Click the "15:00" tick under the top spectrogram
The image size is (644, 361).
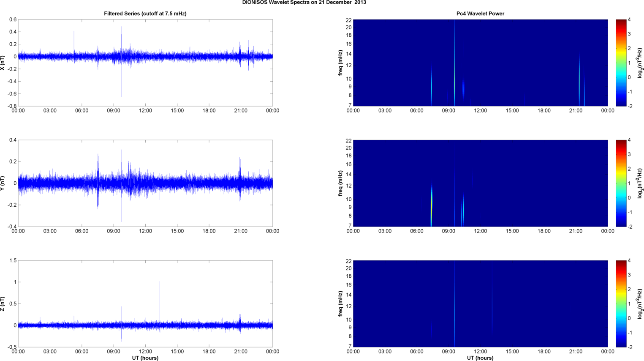(x=512, y=111)
